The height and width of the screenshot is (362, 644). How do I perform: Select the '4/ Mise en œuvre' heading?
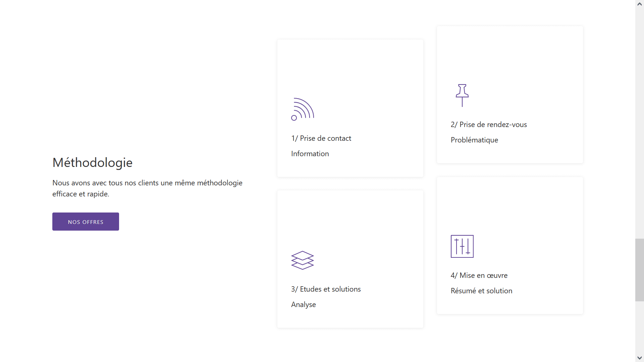(x=479, y=276)
